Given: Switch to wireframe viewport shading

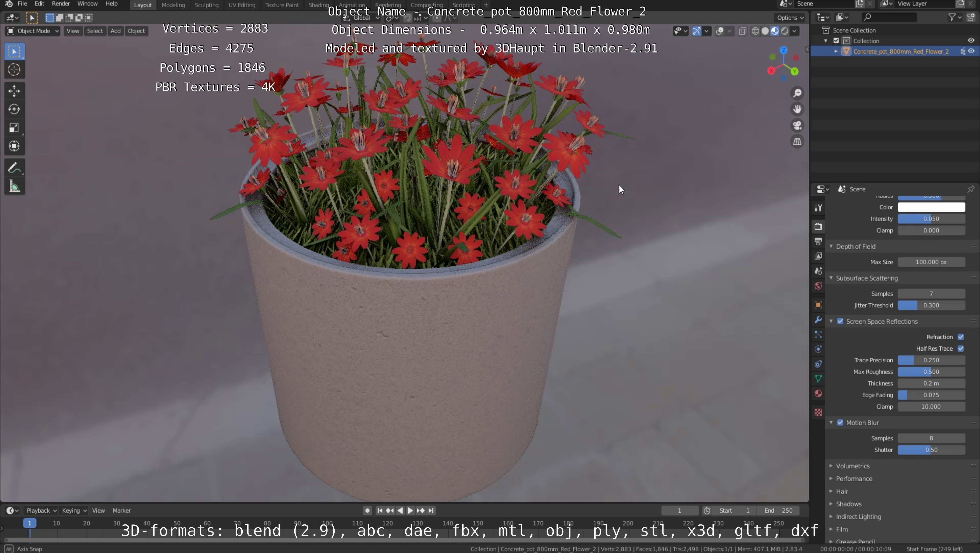Looking at the screenshot, I should click(x=755, y=31).
